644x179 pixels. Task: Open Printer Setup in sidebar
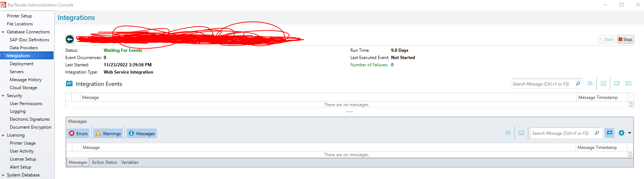tap(19, 16)
